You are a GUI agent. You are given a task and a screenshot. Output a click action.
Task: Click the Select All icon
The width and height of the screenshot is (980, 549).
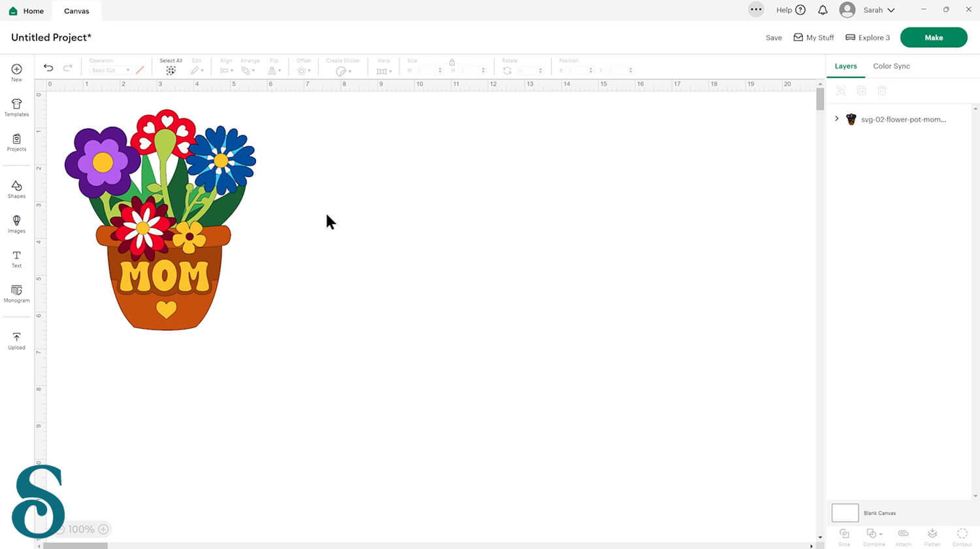(x=171, y=71)
